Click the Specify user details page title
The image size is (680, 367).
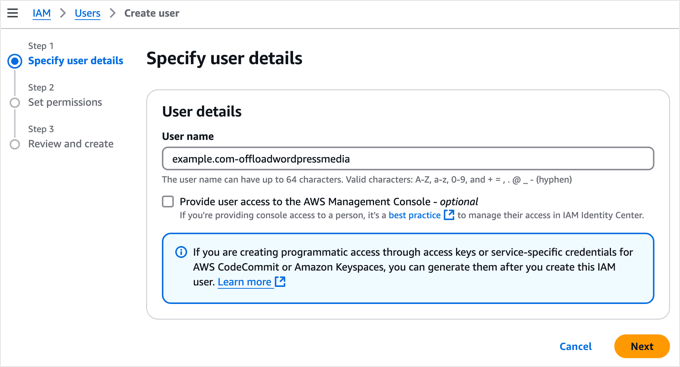[x=224, y=58]
